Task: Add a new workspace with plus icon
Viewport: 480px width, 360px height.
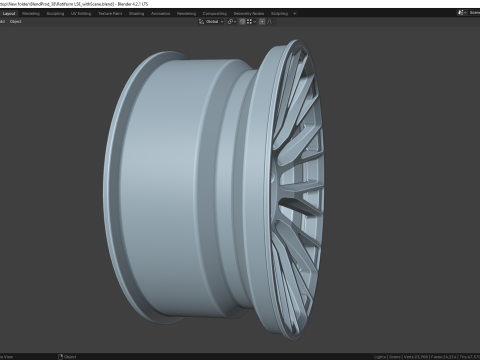Action: [295, 14]
